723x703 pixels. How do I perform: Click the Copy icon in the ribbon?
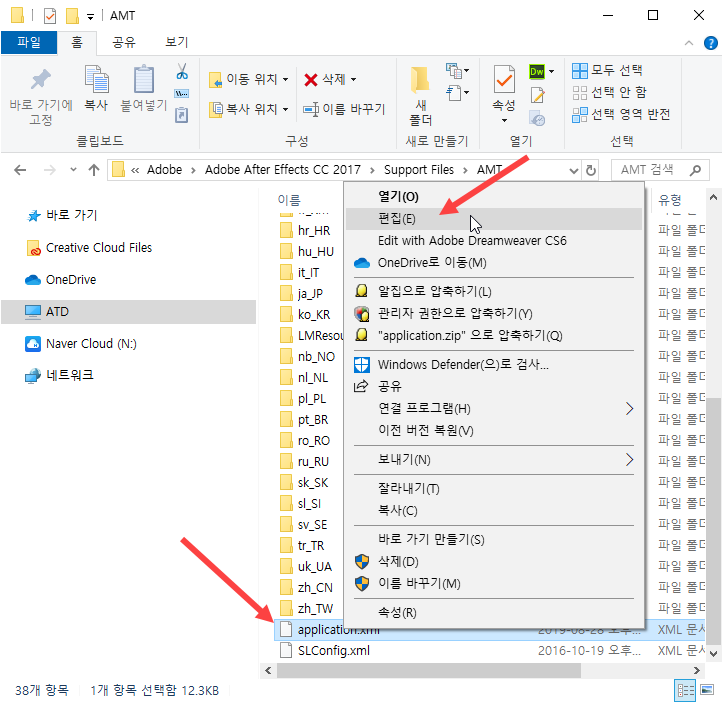point(96,79)
